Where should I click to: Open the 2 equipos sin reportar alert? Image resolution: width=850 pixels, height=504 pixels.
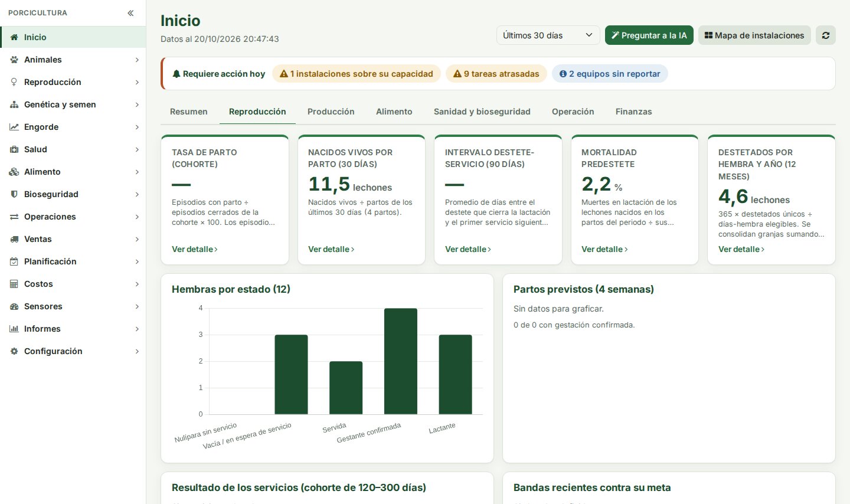click(x=610, y=74)
